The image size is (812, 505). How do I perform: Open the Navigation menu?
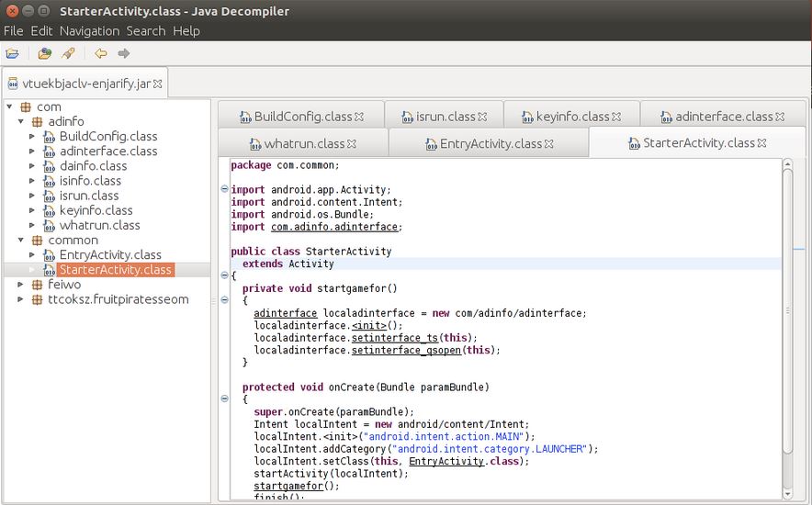[x=90, y=31]
